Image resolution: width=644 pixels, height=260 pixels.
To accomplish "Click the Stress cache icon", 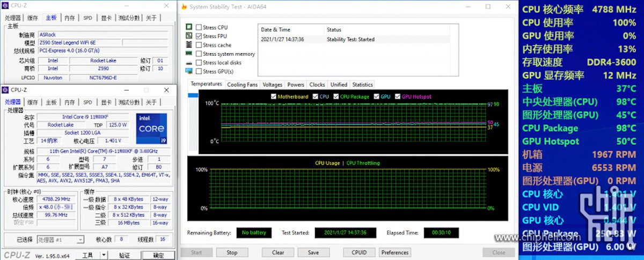I will (x=189, y=45).
